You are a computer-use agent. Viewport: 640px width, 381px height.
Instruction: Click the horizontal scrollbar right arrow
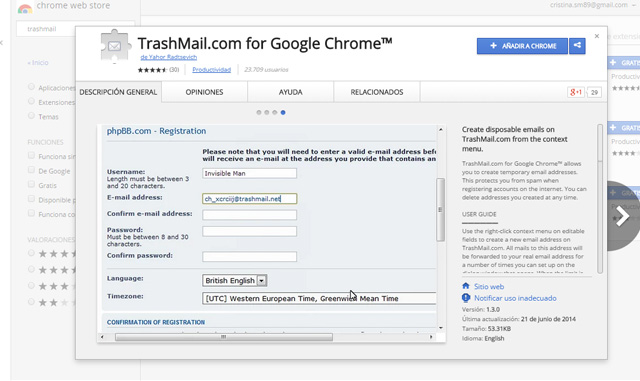431,337
